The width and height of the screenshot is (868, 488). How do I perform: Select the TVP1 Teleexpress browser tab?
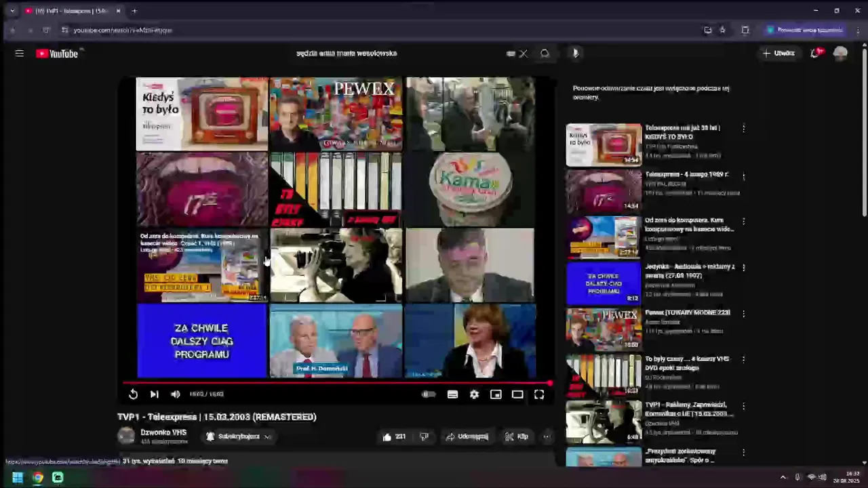click(71, 11)
